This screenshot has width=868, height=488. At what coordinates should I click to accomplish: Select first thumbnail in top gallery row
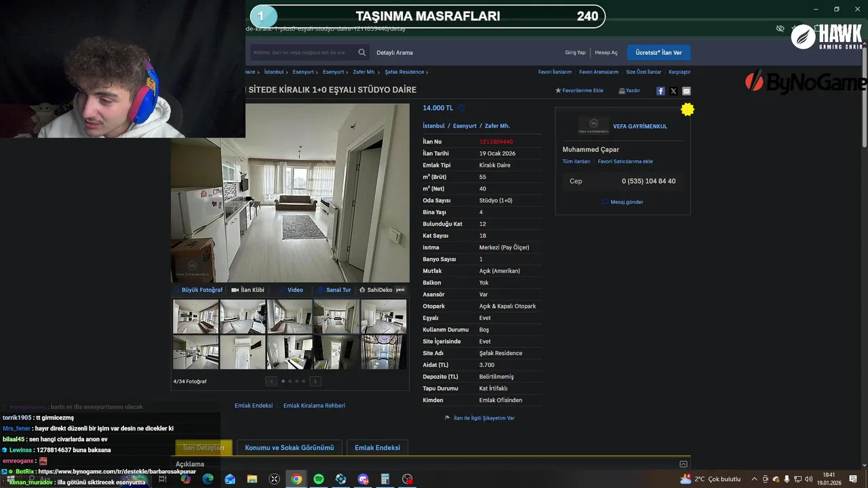pos(195,317)
